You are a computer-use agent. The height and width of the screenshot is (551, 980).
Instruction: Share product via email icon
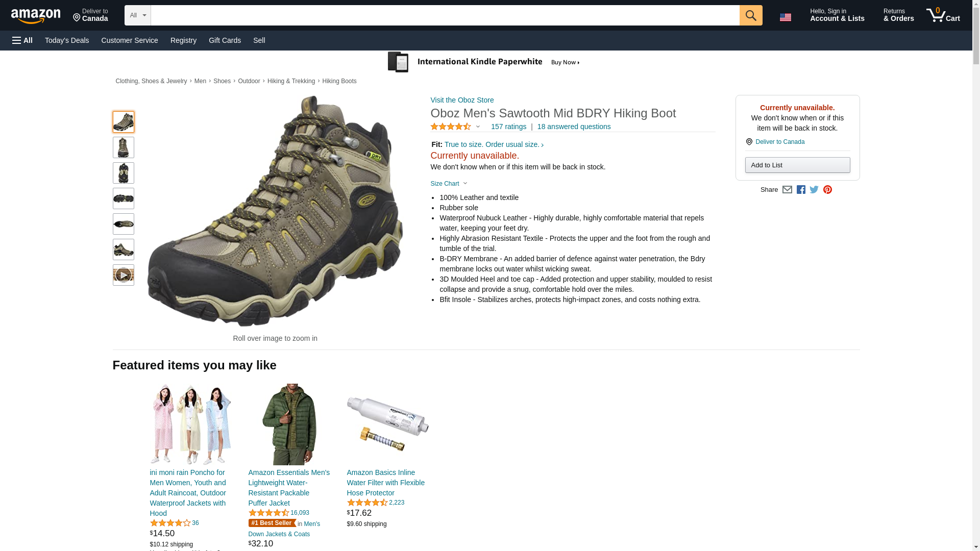point(787,190)
